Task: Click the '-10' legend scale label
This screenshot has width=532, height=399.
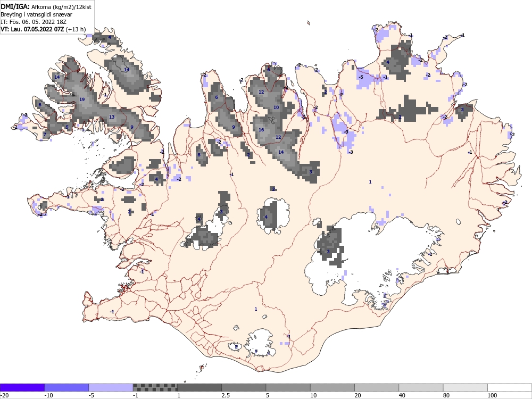Action: (x=48, y=395)
